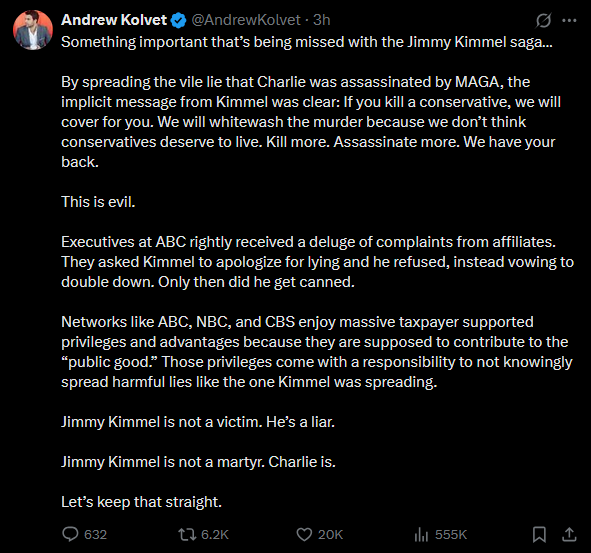591x553 pixels.
Task: Click the blue verified checkmark badge
Action: [x=179, y=20]
